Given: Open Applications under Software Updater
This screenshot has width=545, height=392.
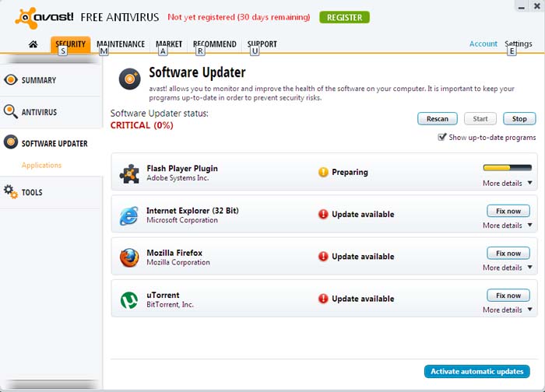Looking at the screenshot, I should click(41, 165).
